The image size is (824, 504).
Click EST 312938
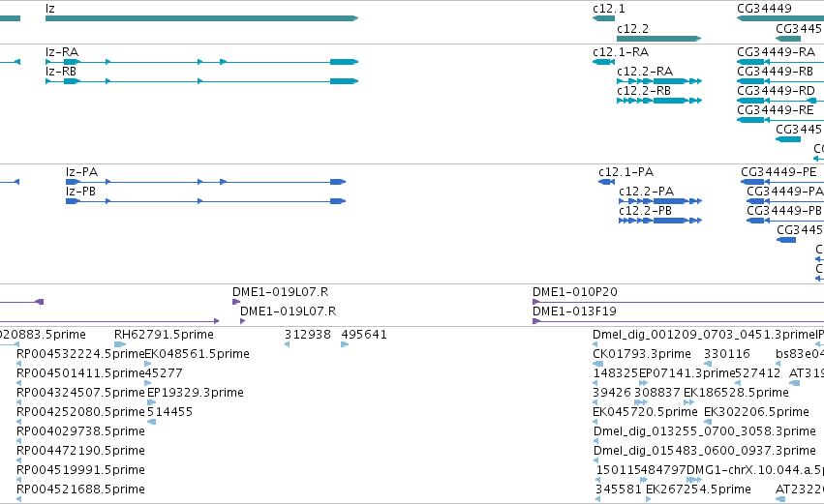(x=287, y=344)
